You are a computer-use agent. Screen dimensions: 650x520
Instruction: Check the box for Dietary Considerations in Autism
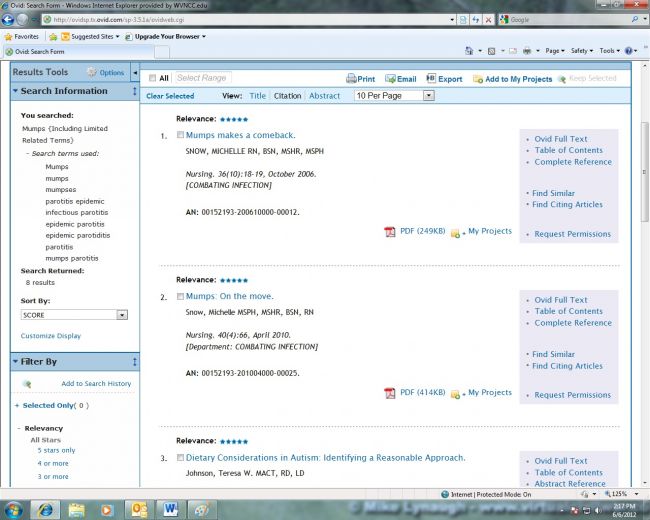tap(180, 457)
